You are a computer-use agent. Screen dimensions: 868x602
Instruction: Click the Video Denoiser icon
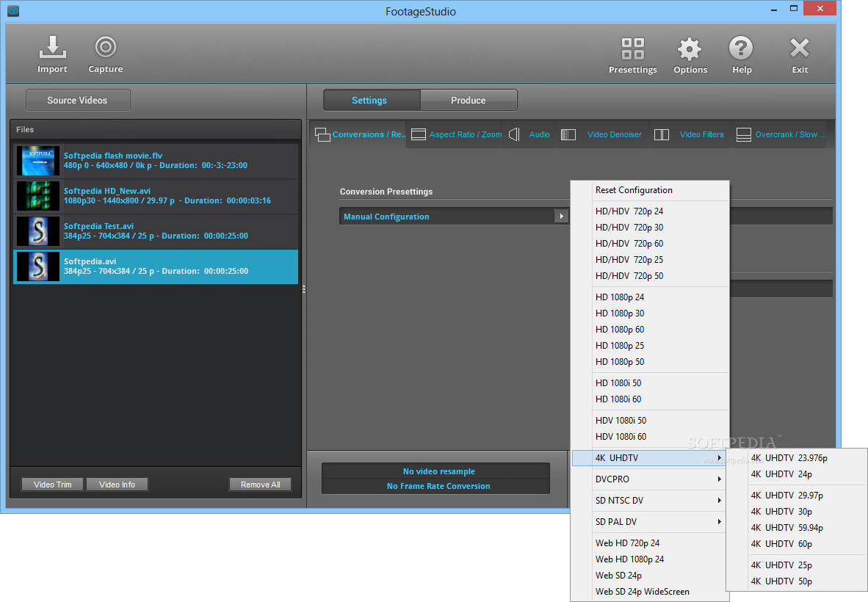pyautogui.click(x=568, y=134)
